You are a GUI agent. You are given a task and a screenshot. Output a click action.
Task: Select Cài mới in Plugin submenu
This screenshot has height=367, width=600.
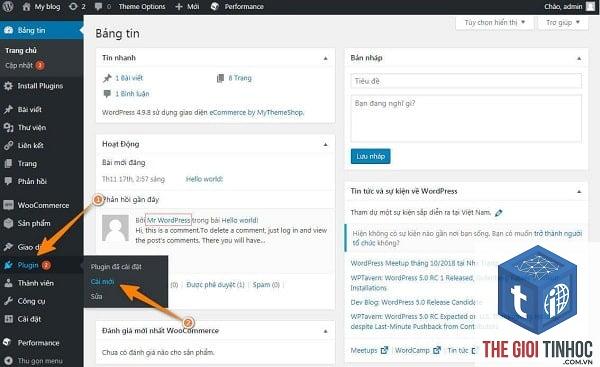[102, 282]
